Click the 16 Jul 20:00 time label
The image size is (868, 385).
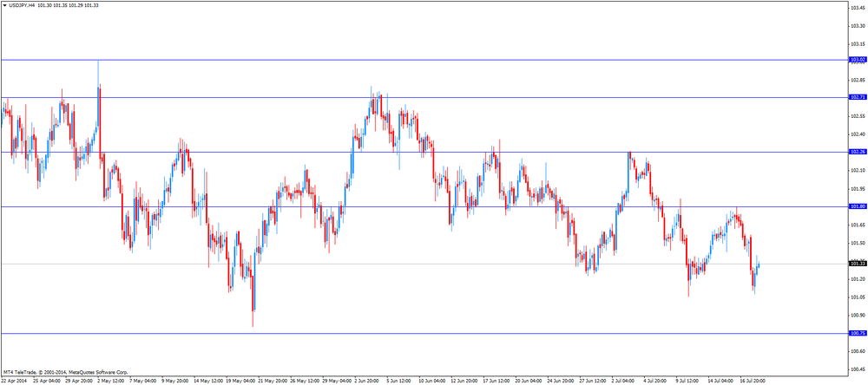click(754, 381)
